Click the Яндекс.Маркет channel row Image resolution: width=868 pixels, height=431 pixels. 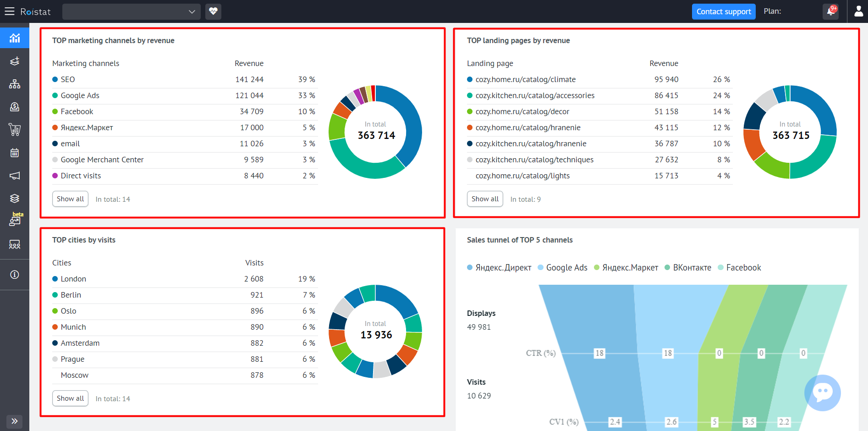tap(185, 127)
